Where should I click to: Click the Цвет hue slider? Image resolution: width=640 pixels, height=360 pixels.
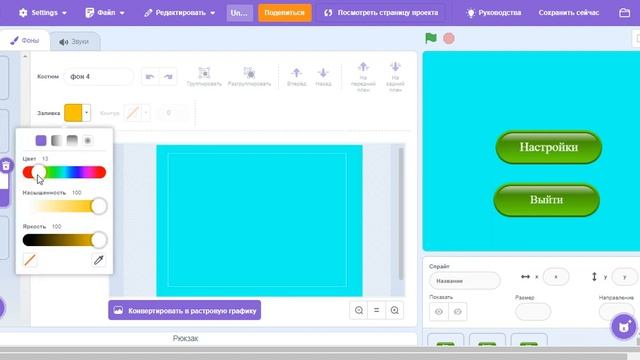coord(64,172)
